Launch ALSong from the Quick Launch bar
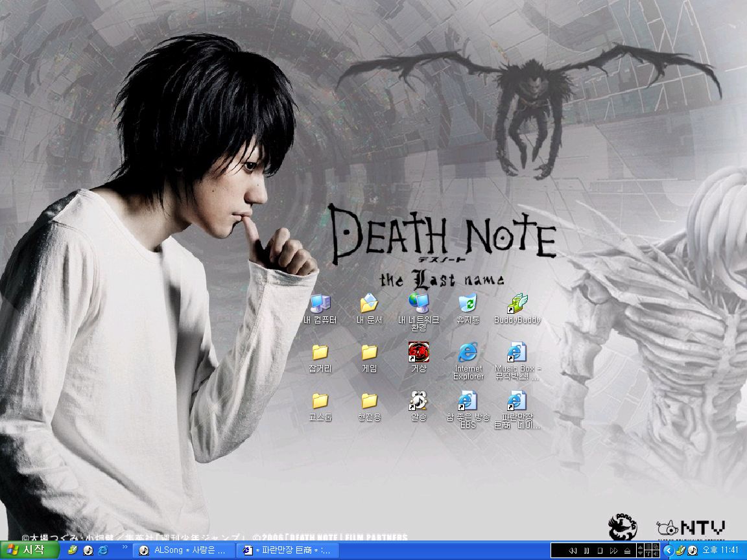This screenshot has height=560, width=747. tap(88, 550)
